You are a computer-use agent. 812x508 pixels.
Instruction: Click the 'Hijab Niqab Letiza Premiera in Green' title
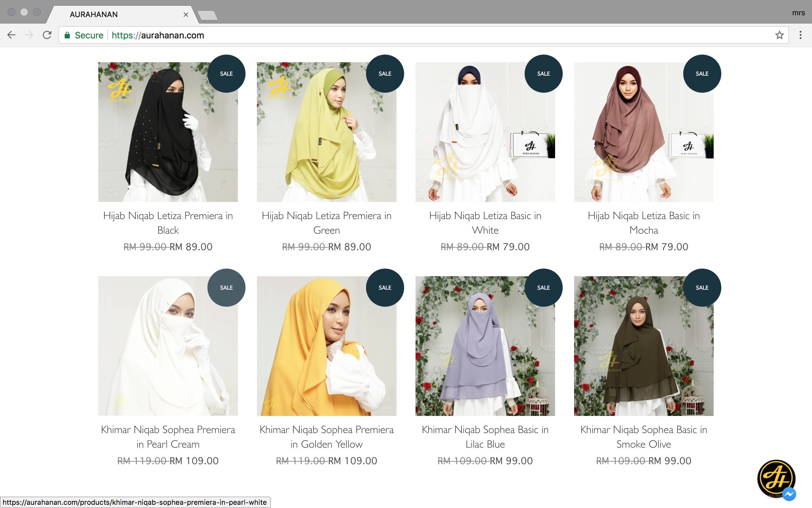point(326,223)
